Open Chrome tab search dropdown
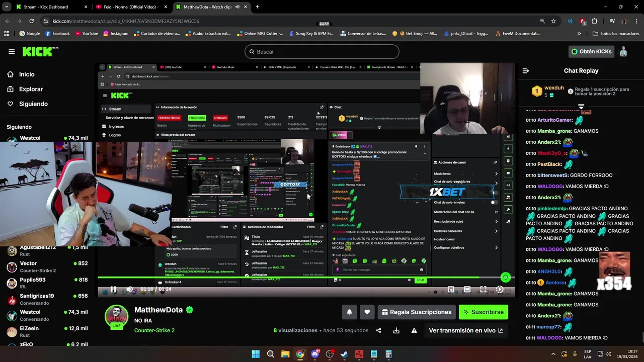The width and height of the screenshot is (644, 362). pyautogui.click(x=7, y=7)
